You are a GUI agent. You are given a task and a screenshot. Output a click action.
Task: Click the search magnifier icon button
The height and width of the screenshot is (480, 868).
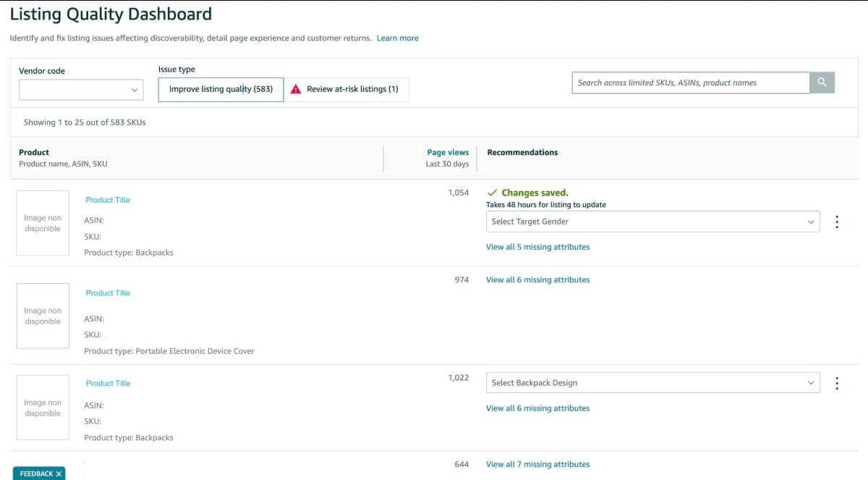click(822, 83)
